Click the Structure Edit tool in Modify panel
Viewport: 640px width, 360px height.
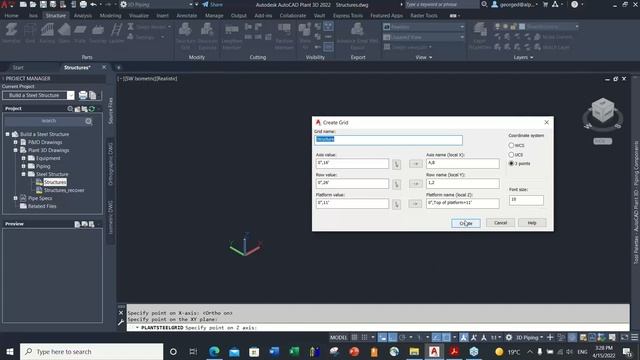(185, 36)
